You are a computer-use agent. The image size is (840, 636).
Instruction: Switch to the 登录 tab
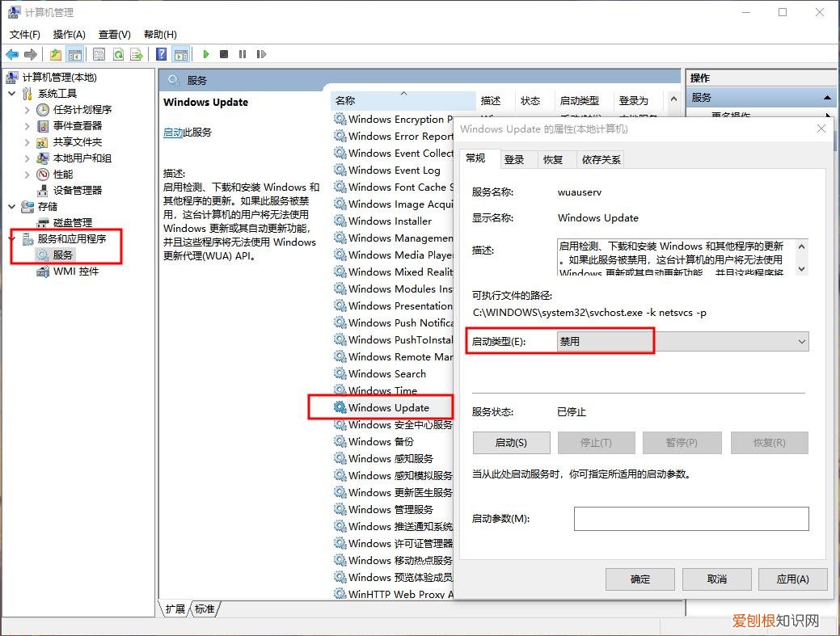point(515,159)
